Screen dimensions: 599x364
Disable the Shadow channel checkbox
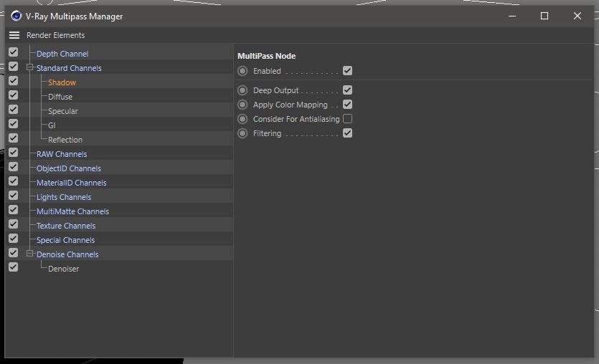click(14, 80)
